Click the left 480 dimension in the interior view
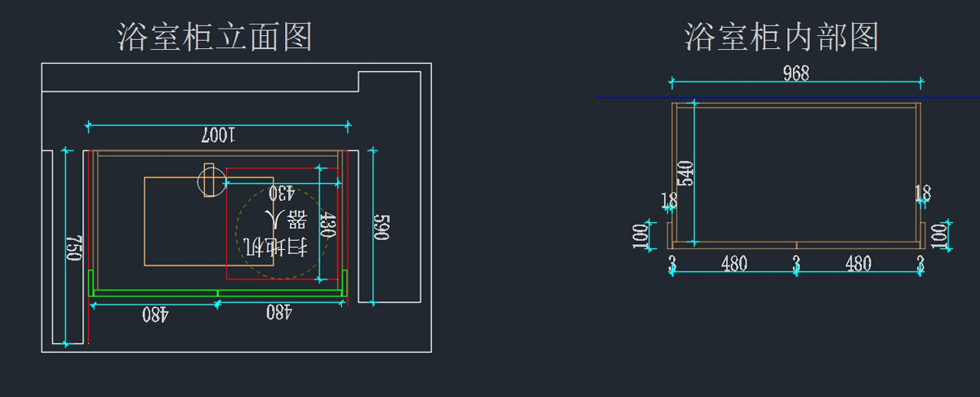 [734, 264]
